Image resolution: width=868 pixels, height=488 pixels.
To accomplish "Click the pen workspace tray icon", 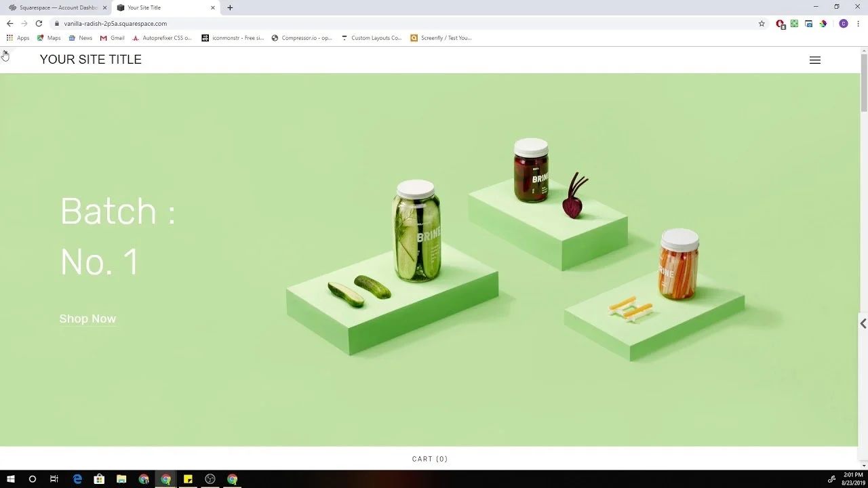I will [x=831, y=479].
